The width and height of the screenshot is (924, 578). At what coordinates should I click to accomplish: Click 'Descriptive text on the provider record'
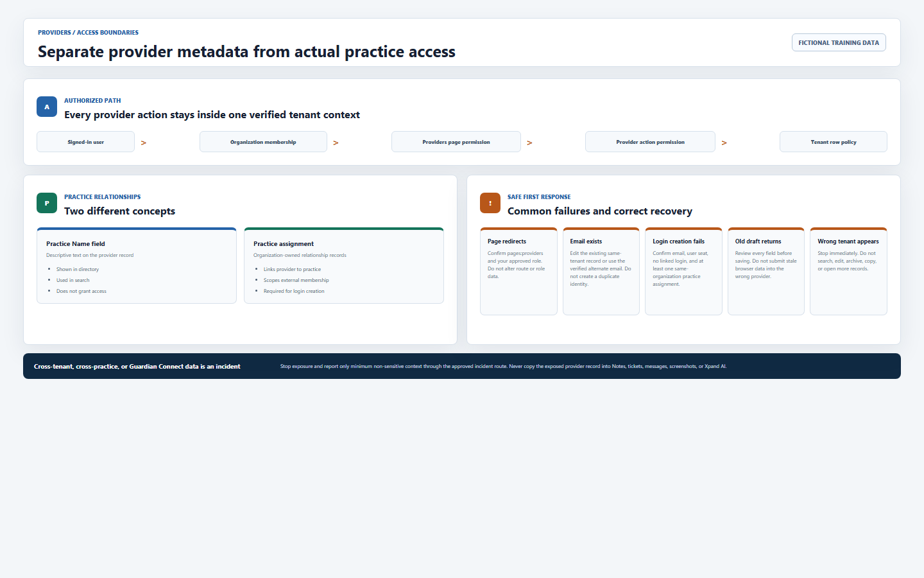click(90, 255)
